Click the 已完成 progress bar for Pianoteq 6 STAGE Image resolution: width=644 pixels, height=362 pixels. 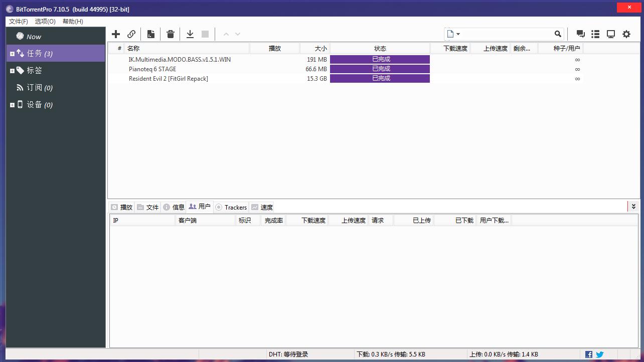[x=380, y=69]
